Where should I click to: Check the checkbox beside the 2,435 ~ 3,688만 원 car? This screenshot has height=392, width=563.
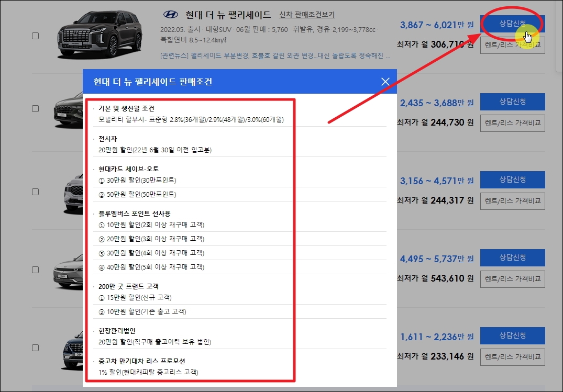point(35,108)
